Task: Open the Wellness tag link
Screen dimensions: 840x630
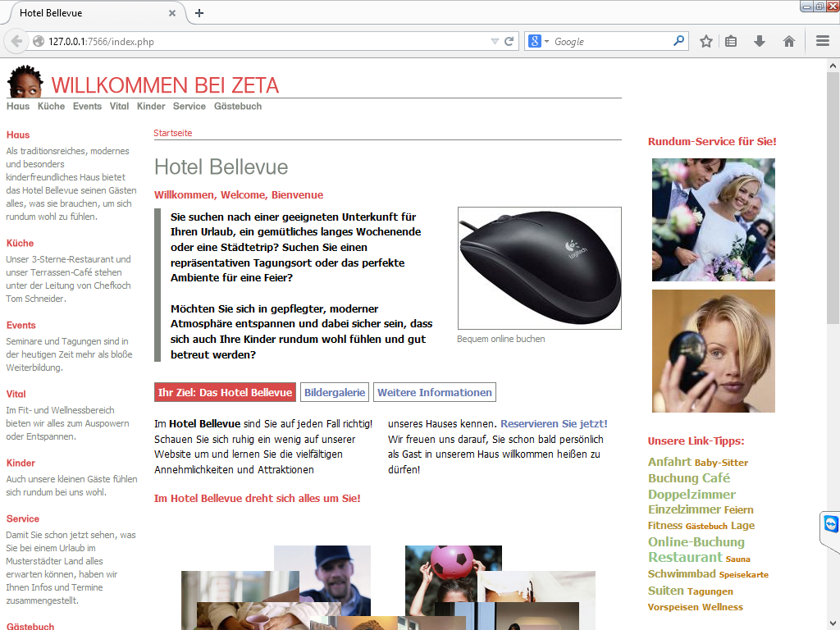Action: pos(722,607)
